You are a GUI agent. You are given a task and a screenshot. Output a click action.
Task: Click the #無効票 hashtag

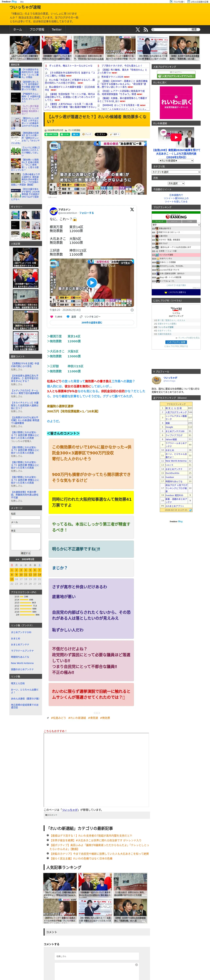tap(105, 718)
